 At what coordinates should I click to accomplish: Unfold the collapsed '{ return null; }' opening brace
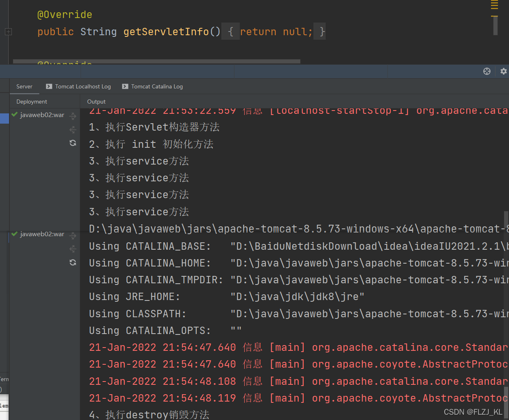[230, 32]
